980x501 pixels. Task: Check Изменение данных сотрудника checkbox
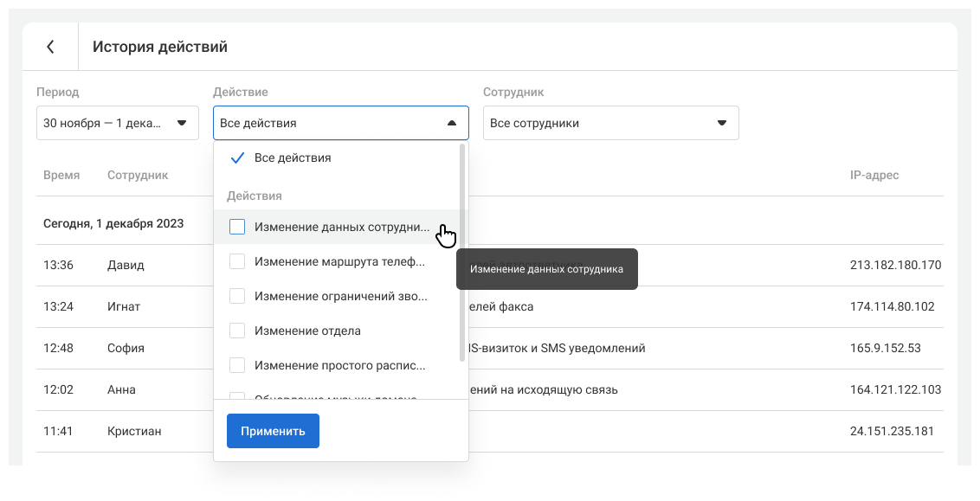point(237,227)
